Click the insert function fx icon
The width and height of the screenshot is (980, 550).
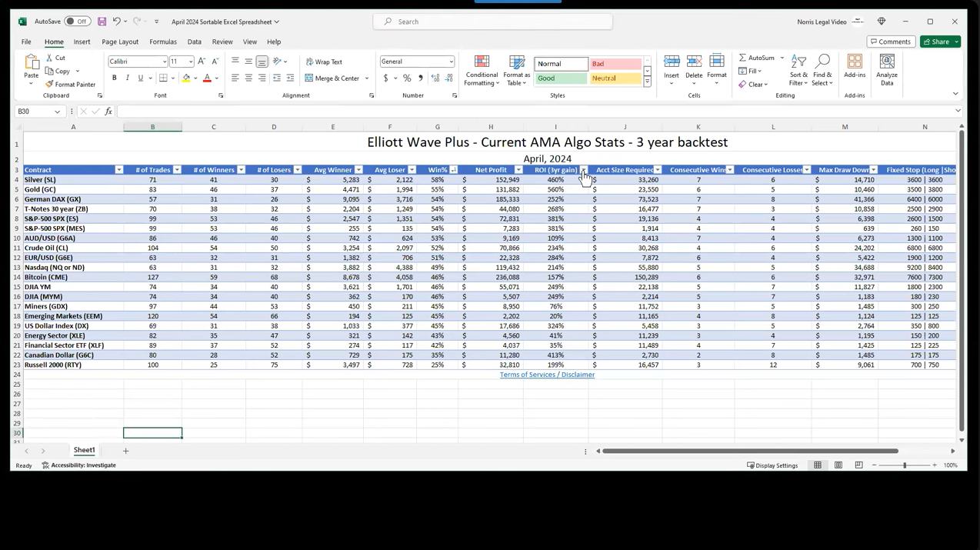[x=108, y=112]
